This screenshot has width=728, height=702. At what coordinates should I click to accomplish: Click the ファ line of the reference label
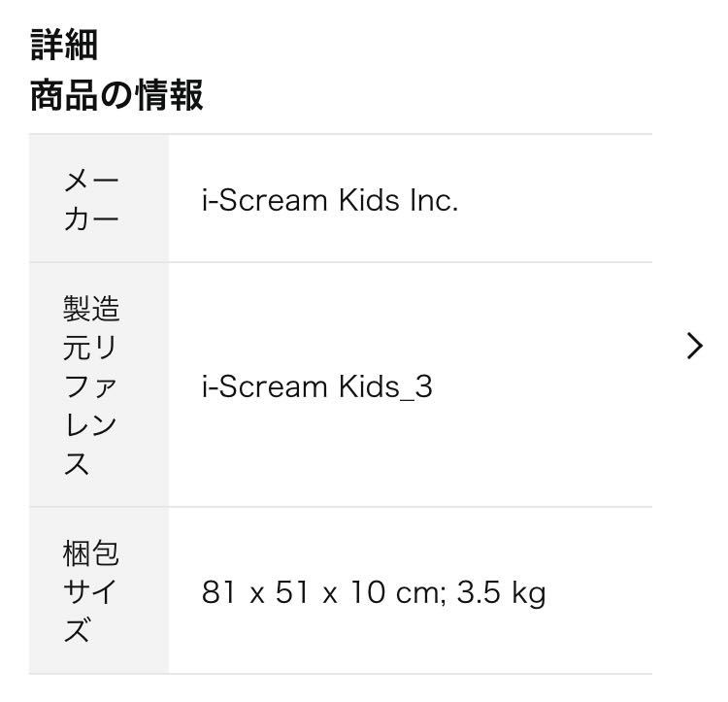click(x=92, y=385)
